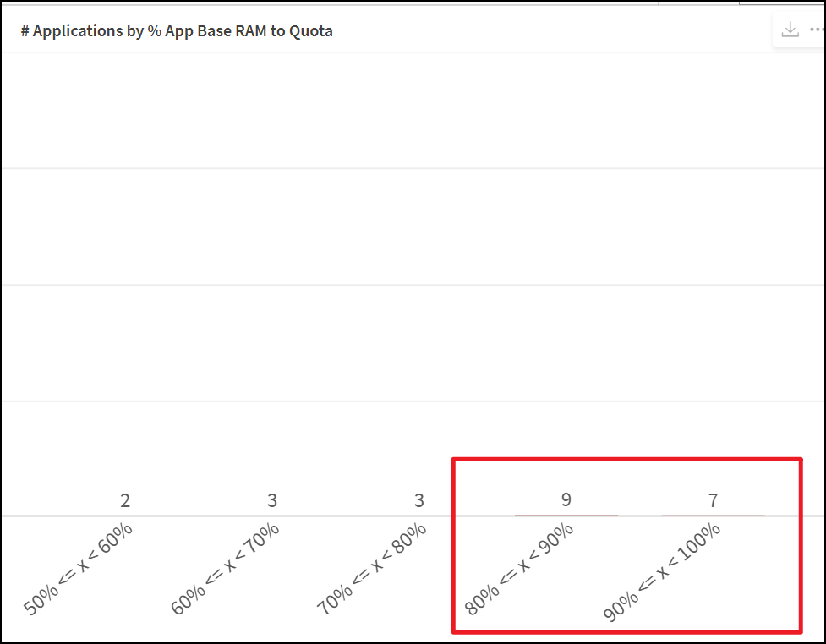Click the '60% <= x < 70%' axis label
The width and height of the screenshot is (826, 644).
click(226, 570)
